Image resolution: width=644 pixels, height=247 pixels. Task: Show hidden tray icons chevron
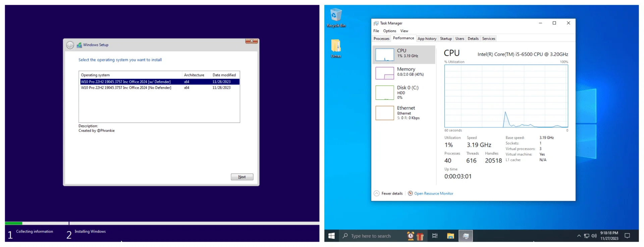[x=579, y=236]
